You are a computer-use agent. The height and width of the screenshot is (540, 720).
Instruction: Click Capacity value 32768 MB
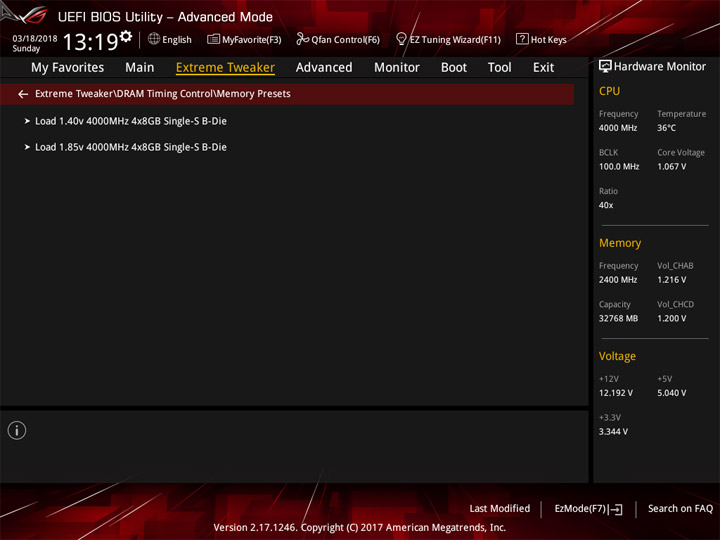[x=618, y=318]
